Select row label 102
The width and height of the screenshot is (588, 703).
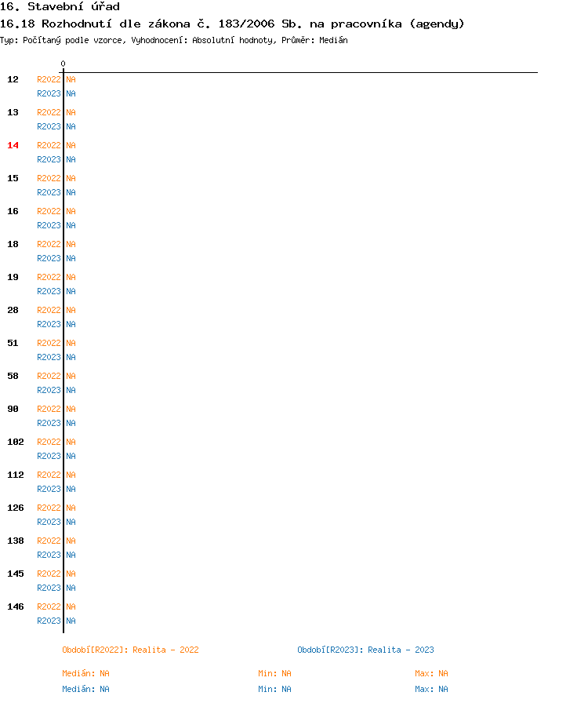click(x=16, y=442)
